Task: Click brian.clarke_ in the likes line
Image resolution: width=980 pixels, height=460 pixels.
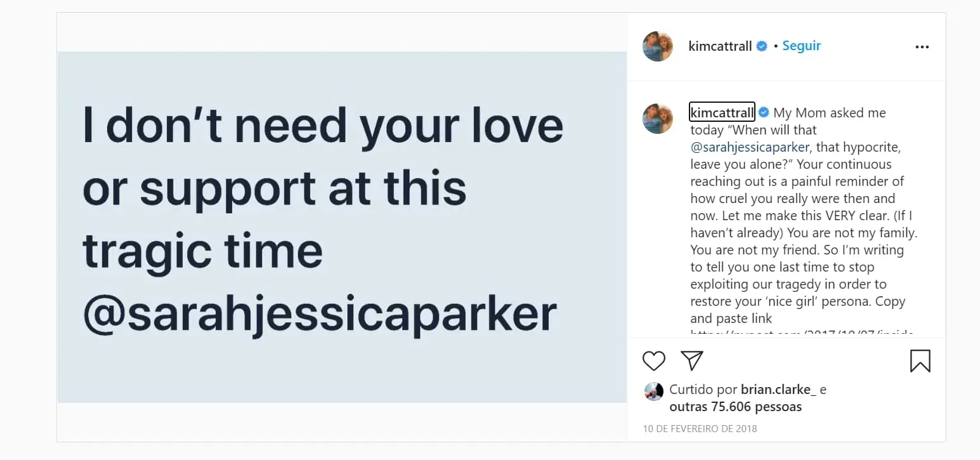Action: click(778, 389)
